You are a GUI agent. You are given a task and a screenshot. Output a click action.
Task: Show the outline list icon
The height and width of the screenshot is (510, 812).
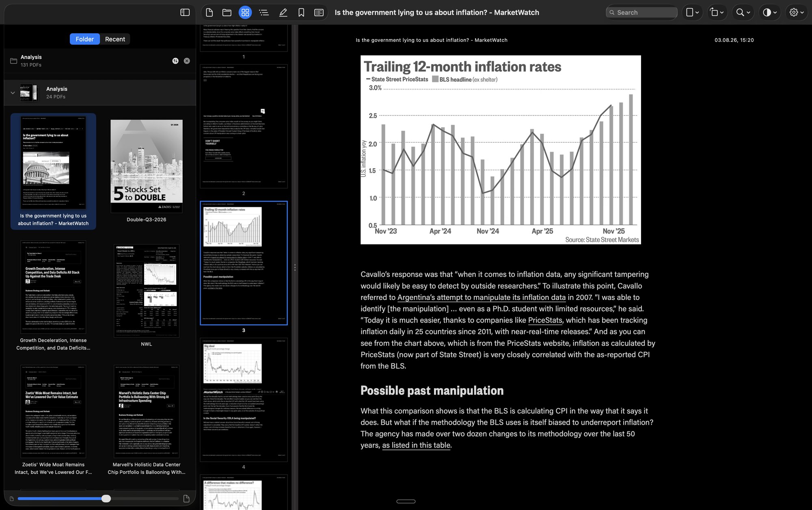click(x=264, y=13)
